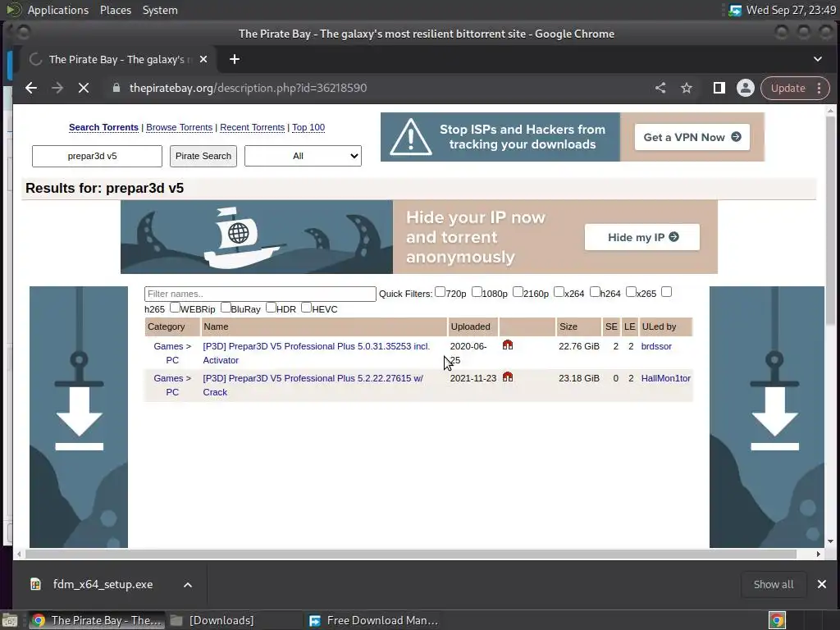Check the HEVC filter
This screenshot has height=630, width=840.
point(306,308)
